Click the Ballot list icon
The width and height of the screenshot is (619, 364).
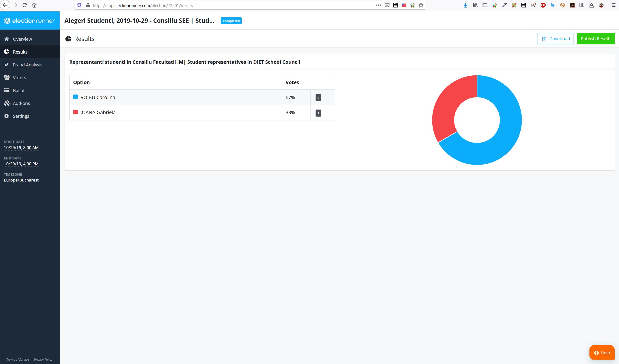(7, 90)
